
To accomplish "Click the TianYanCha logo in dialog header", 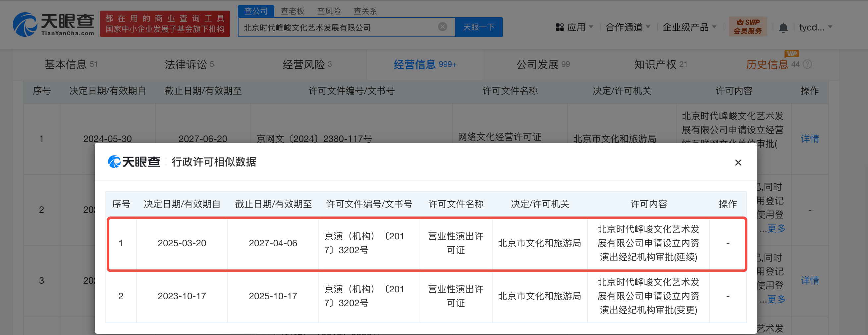I will click(x=134, y=162).
